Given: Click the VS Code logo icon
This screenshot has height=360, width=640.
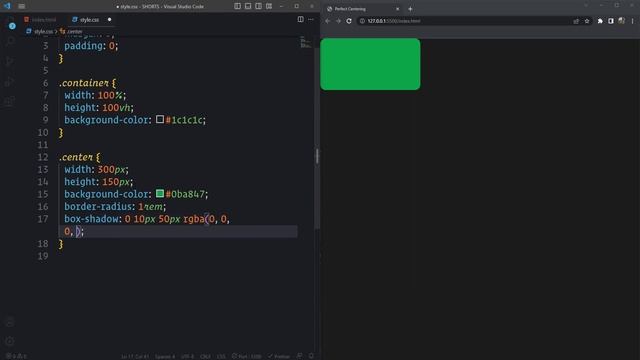Looking at the screenshot, I should coord(7,6).
